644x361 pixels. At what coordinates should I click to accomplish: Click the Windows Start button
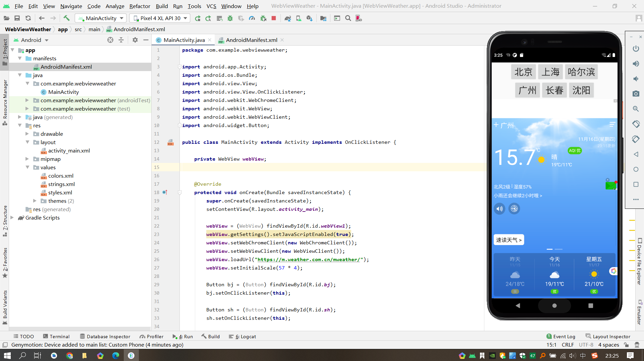(7, 355)
